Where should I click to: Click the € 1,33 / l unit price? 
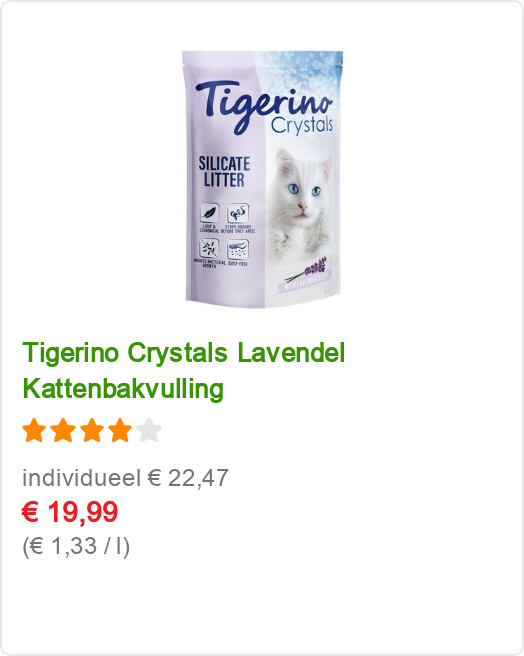[x=76, y=546]
